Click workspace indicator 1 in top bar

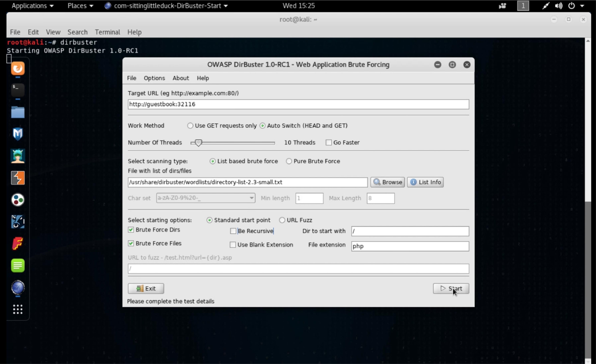tap(523, 6)
